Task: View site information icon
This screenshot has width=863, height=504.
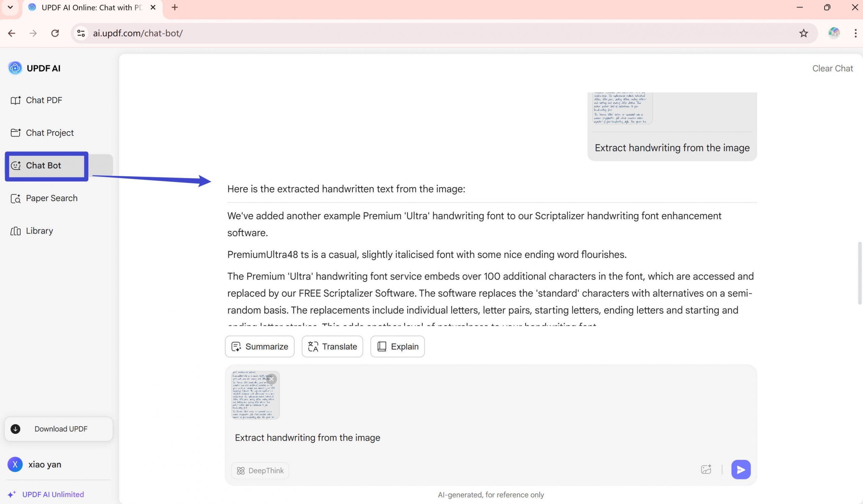Action: (x=81, y=33)
